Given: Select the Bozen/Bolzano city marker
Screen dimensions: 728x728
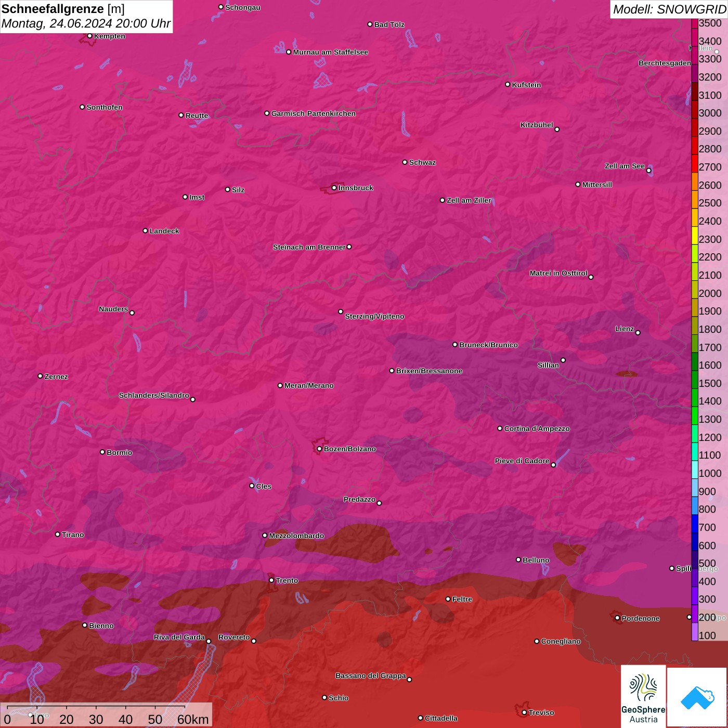Looking at the screenshot, I should click(320, 449).
